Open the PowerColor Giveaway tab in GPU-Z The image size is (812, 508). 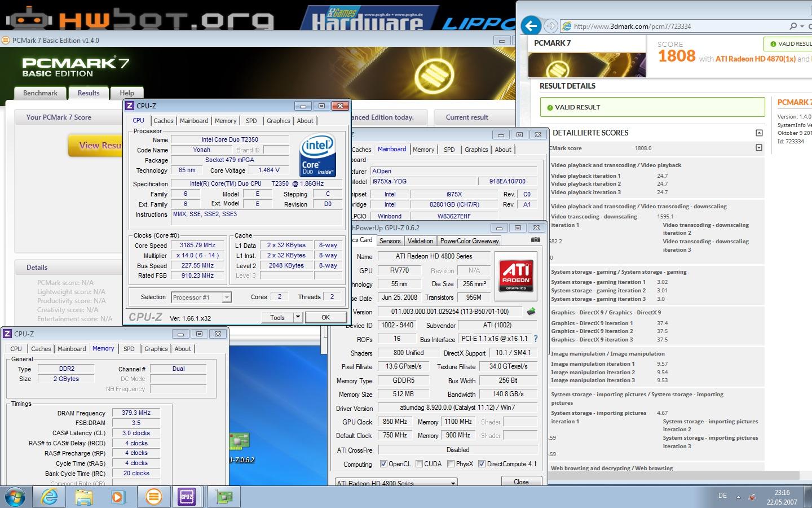(470, 241)
